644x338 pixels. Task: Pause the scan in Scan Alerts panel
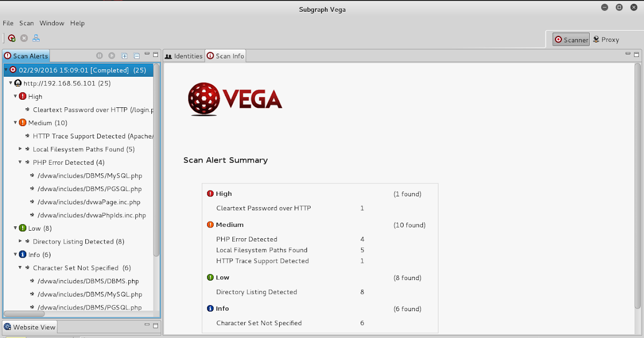[99, 55]
